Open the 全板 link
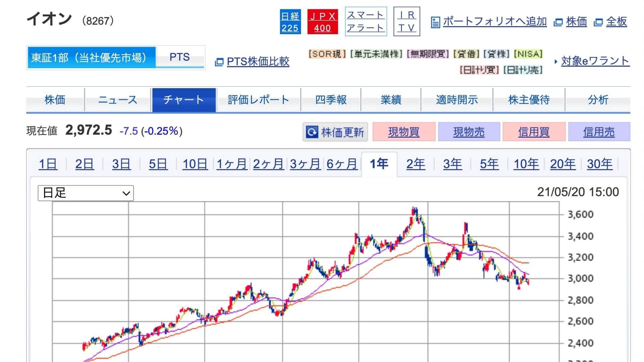 click(616, 22)
